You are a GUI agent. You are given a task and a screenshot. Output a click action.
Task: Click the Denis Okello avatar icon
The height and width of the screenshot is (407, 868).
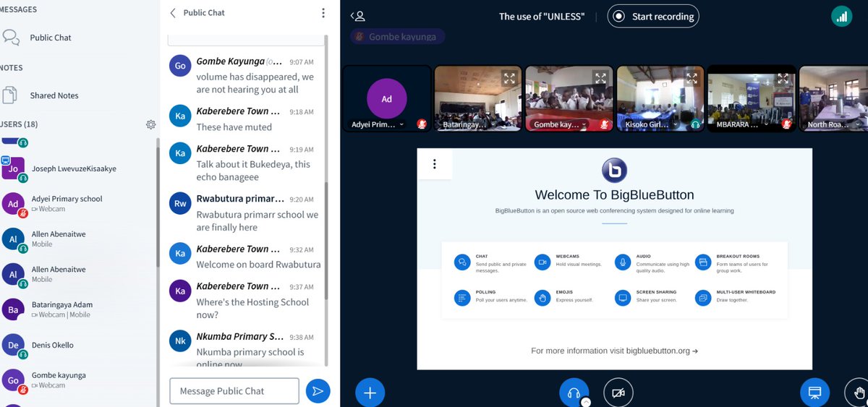(13, 345)
